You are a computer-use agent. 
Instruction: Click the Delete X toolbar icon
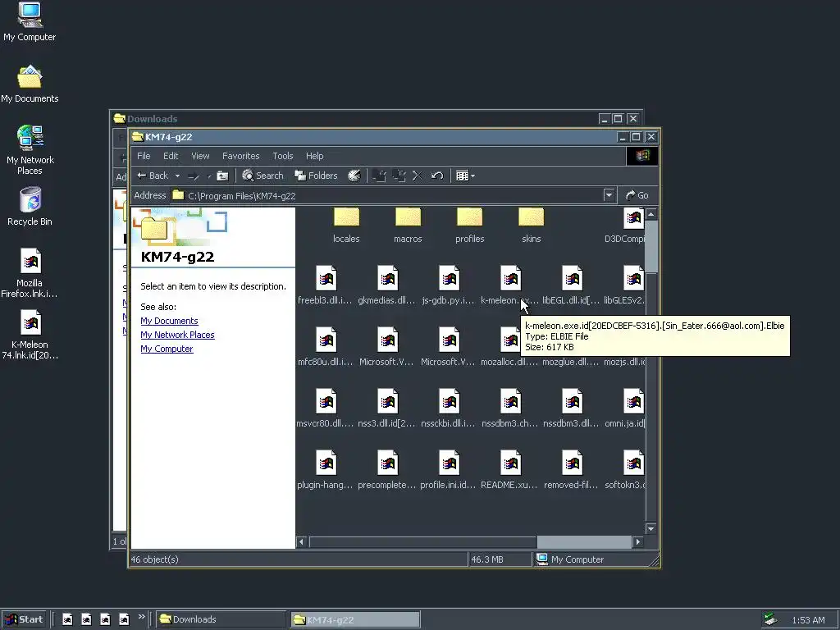(418, 176)
